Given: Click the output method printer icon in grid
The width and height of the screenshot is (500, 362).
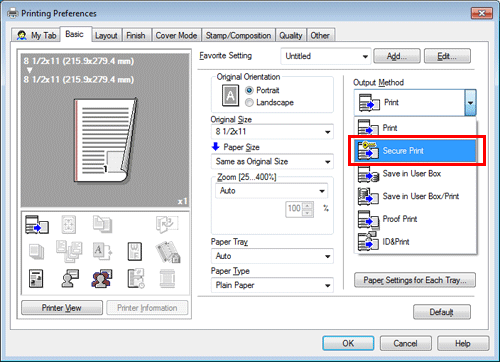Looking at the screenshot, I should (37, 224).
